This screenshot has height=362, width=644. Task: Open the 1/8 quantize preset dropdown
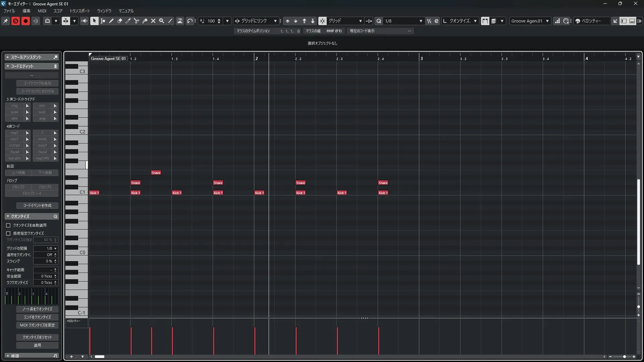[x=421, y=21]
